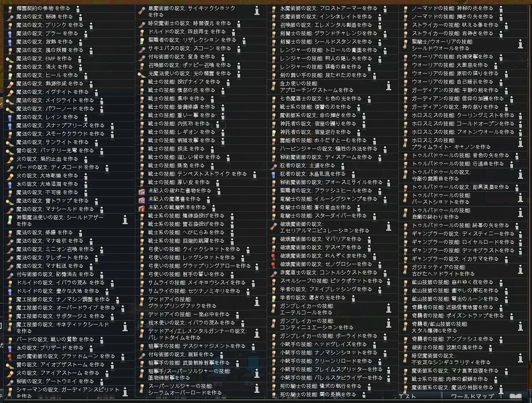
Task: Open info for シールドウォール skill recipe
Action: [x=520, y=44]
